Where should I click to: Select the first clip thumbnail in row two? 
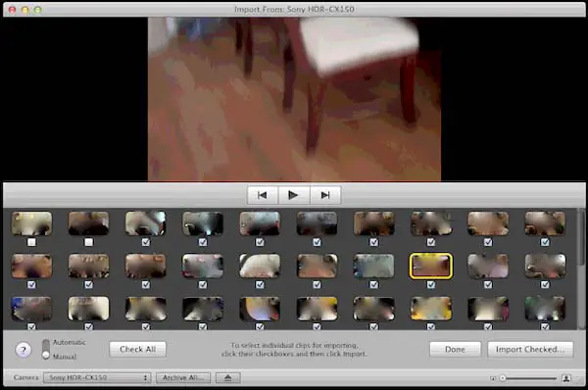click(32, 266)
